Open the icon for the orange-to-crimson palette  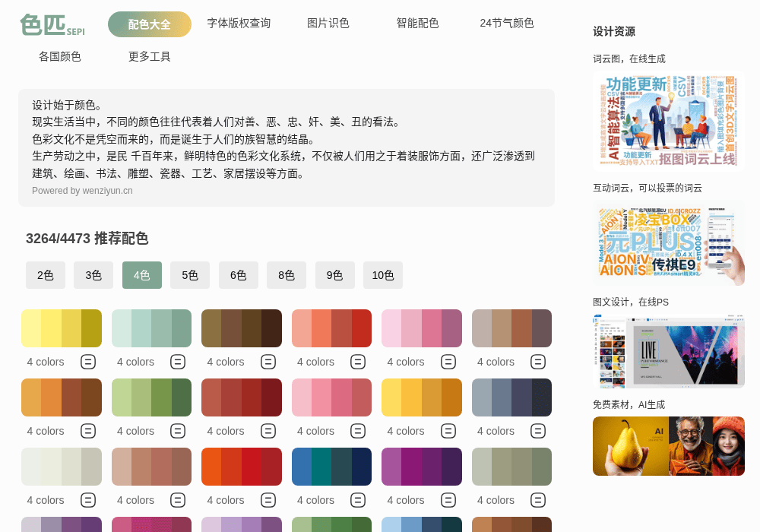[268, 500]
